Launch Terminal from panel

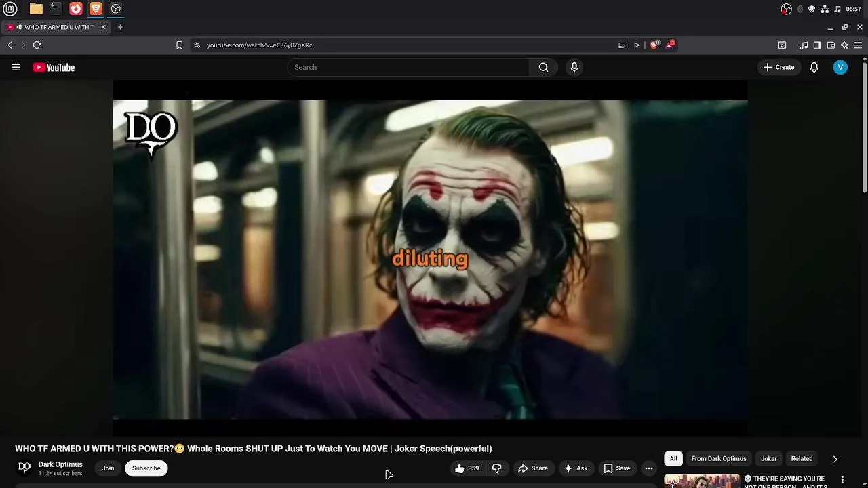(x=56, y=9)
